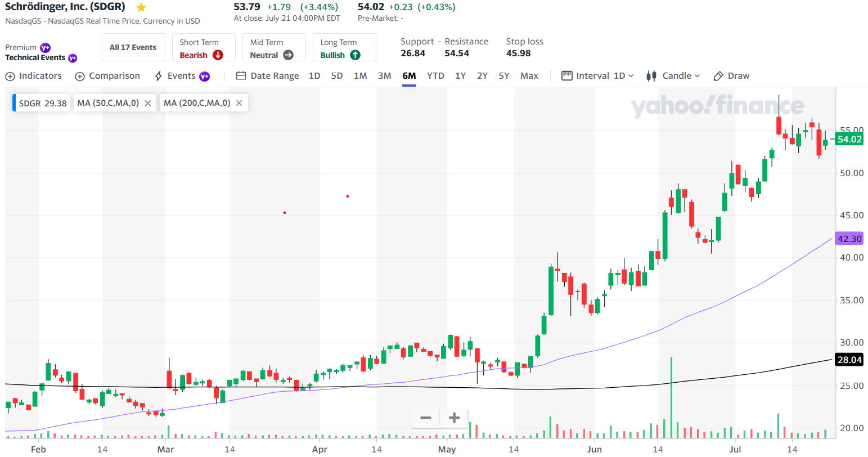Click the (+0.43%) pre-market percent change
The width and height of the screenshot is (868, 457).
pyautogui.click(x=437, y=7)
